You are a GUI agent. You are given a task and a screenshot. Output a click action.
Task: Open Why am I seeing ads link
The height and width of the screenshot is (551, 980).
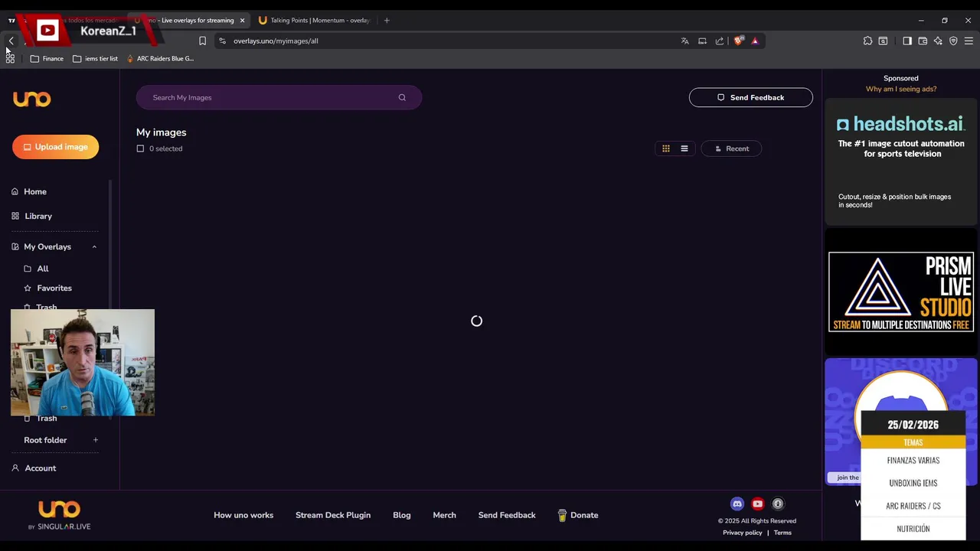pos(901,89)
